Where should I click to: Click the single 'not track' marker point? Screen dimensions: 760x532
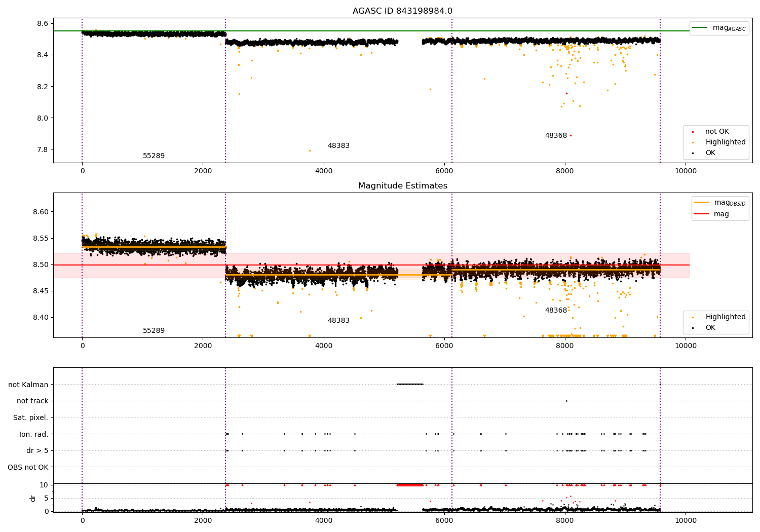[x=566, y=401]
